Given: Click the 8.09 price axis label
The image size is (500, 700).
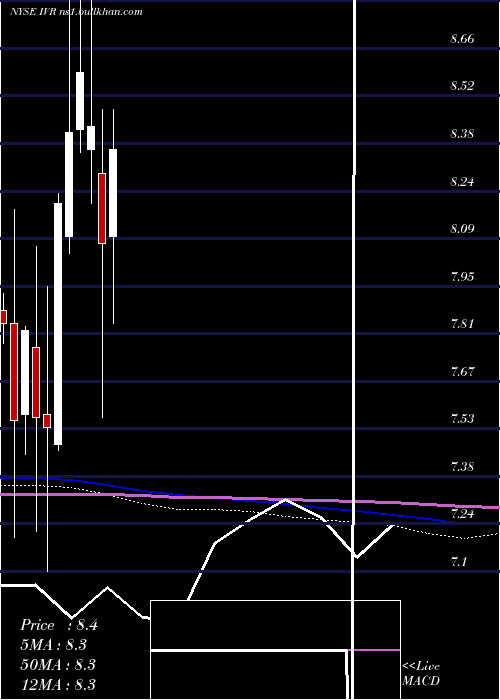Looking at the screenshot, I should click(x=462, y=229).
